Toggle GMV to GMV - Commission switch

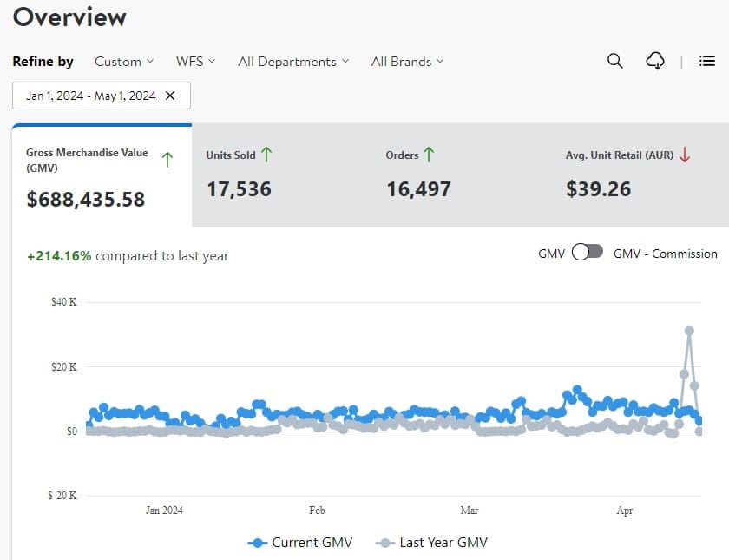(588, 253)
